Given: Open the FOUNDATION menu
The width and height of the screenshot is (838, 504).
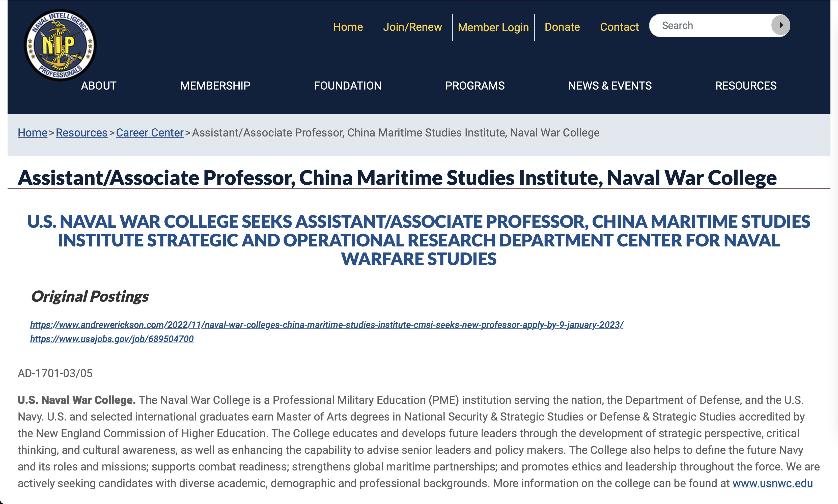Looking at the screenshot, I should 347,86.
